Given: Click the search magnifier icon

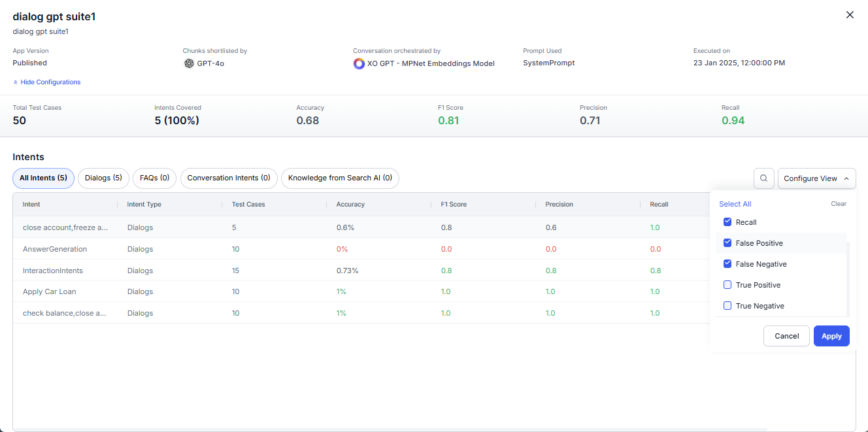Looking at the screenshot, I should tap(763, 178).
